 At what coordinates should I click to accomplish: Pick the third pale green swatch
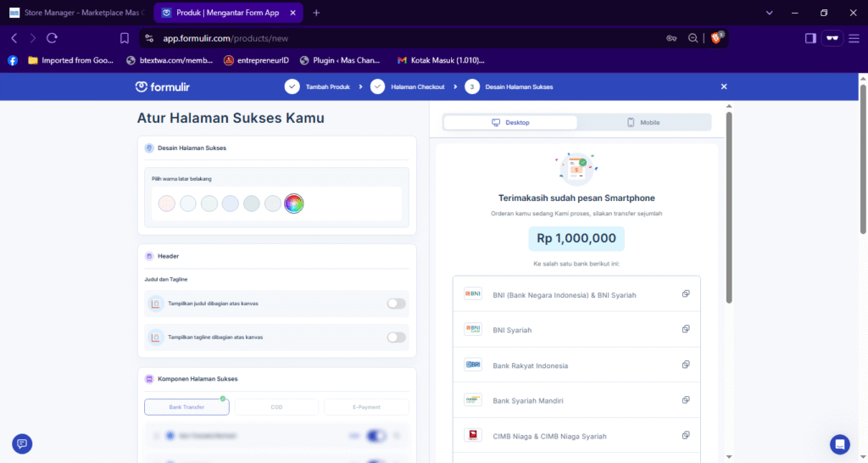(209, 204)
